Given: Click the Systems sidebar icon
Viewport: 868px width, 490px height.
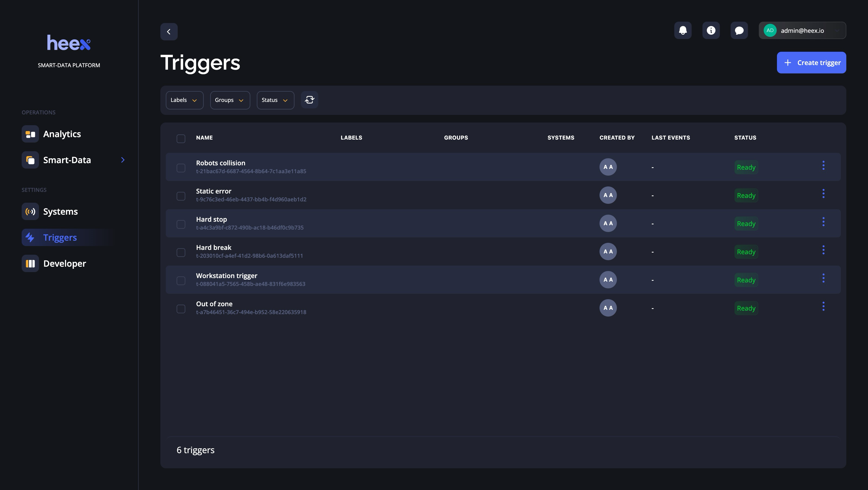Looking at the screenshot, I should click(30, 212).
